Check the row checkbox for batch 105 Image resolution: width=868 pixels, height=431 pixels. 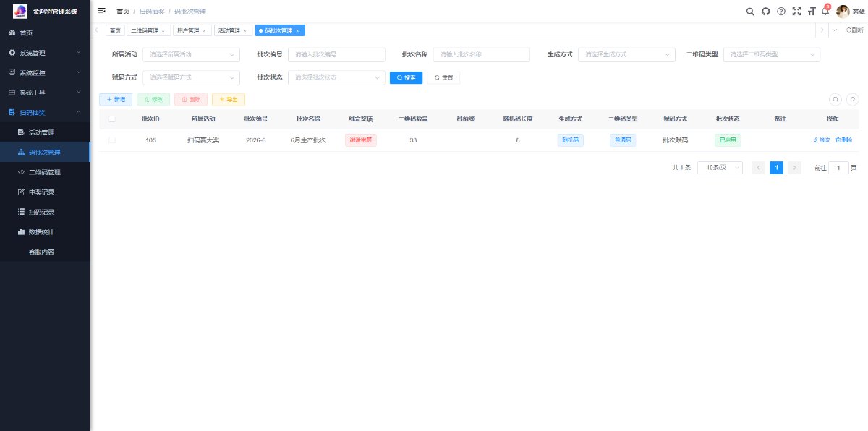pyautogui.click(x=111, y=140)
